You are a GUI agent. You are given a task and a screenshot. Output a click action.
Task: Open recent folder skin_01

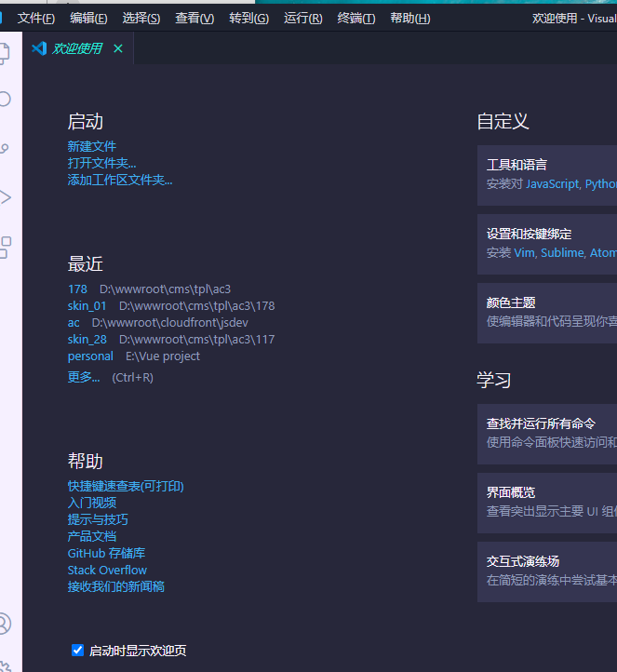click(87, 306)
